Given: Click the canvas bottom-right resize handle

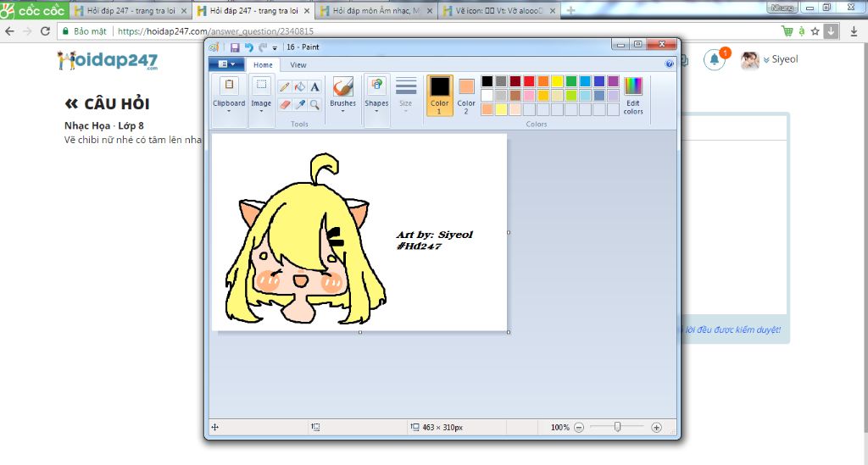Looking at the screenshot, I should coord(509,332).
